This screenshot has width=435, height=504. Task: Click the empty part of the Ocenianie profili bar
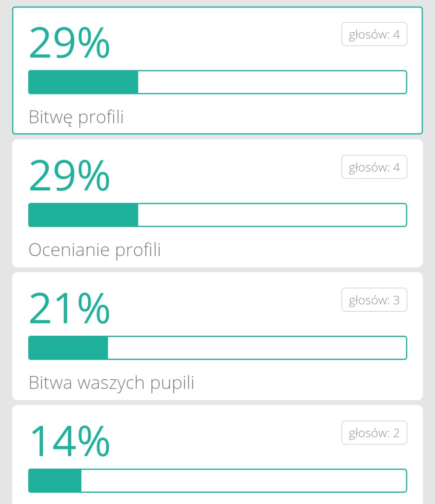[272, 215]
